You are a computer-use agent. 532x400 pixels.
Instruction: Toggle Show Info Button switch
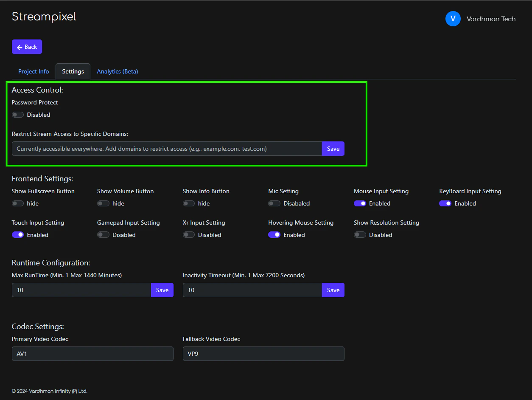189,203
